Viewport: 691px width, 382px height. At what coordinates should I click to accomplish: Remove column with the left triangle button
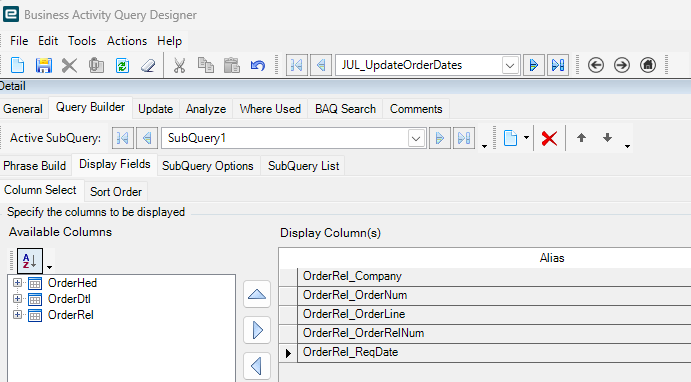pos(257,366)
